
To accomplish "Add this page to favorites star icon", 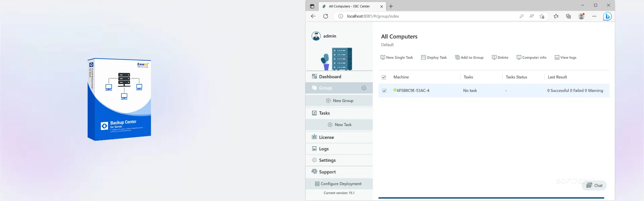I will point(542,16).
